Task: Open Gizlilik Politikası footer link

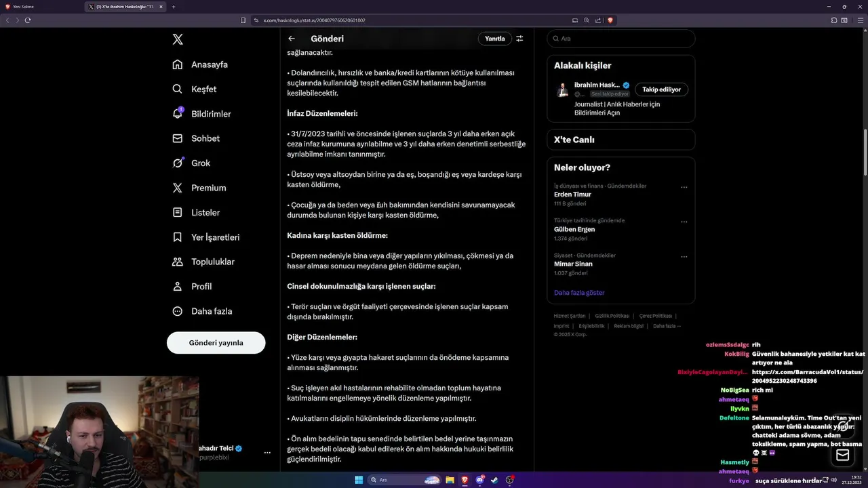Action: 612,316
